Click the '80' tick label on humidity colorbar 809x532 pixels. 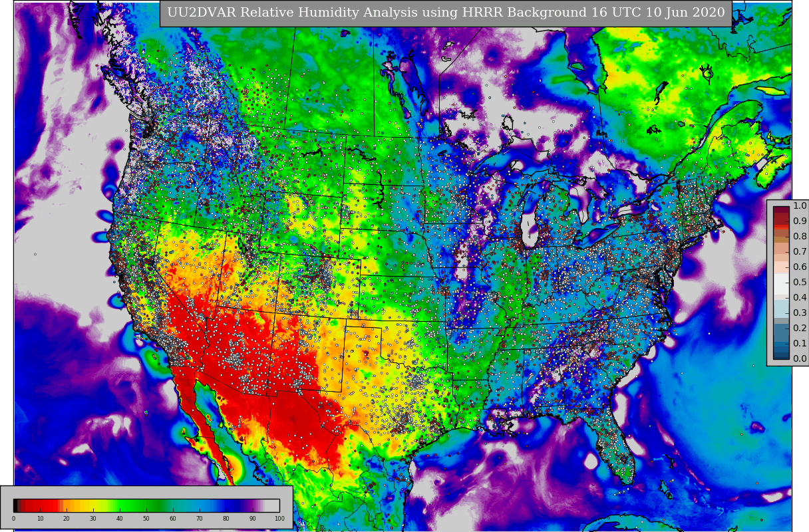[226, 519]
